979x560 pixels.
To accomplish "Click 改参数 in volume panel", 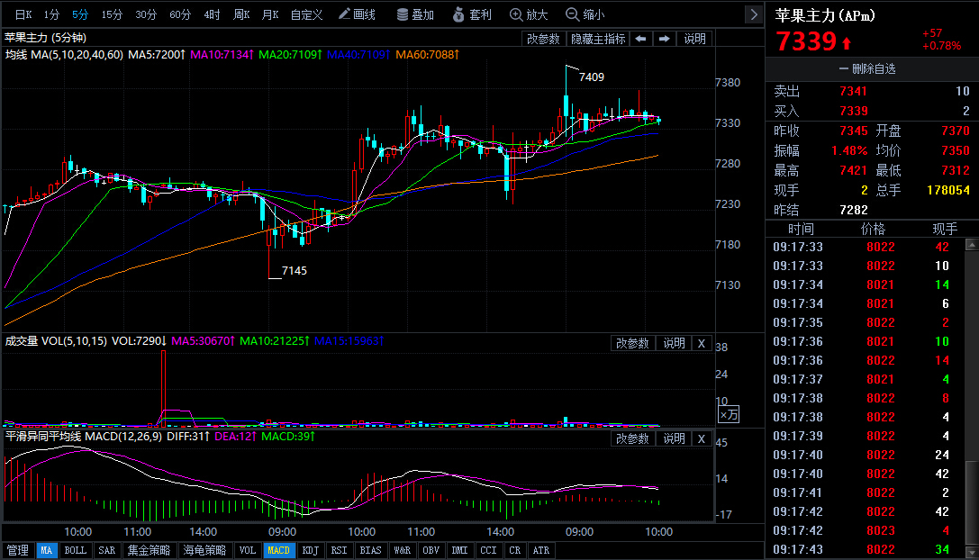I will (632, 343).
